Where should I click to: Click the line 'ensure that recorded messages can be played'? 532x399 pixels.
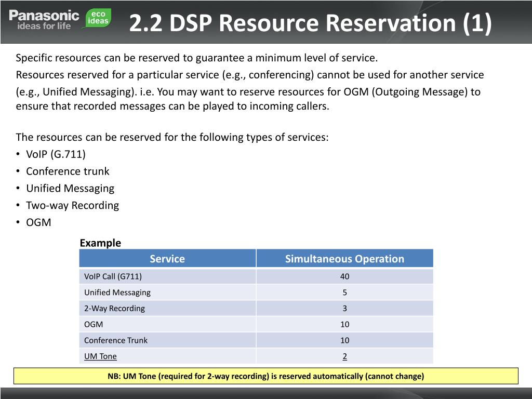(172, 106)
